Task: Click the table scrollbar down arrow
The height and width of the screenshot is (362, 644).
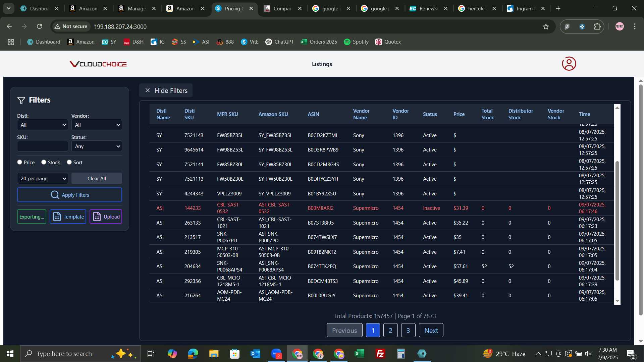Action: pos(617,301)
